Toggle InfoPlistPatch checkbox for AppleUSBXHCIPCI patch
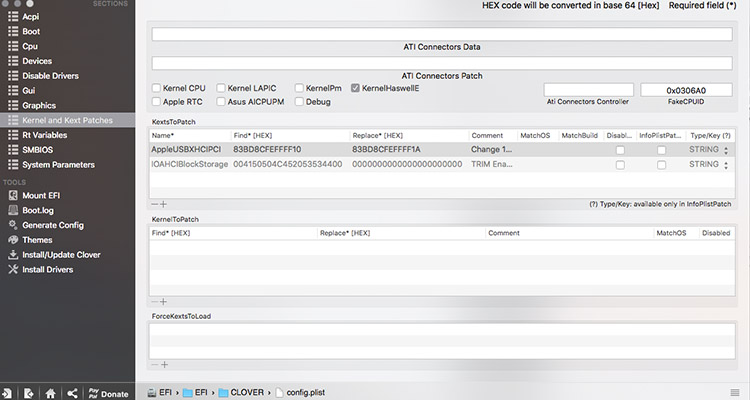This screenshot has width=750, height=400. coord(662,150)
